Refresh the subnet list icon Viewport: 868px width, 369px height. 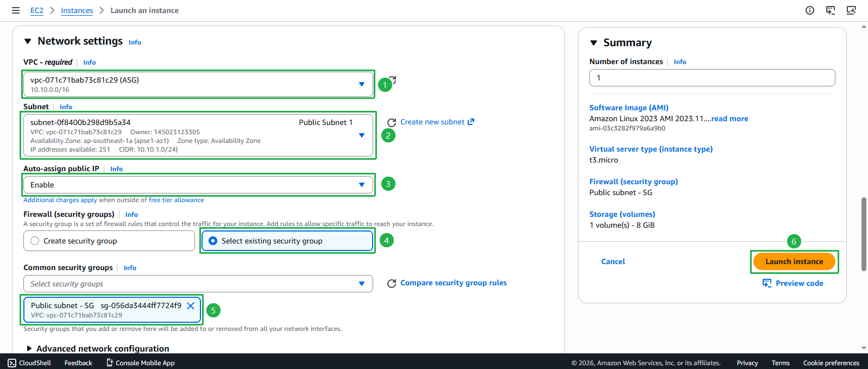tap(392, 122)
